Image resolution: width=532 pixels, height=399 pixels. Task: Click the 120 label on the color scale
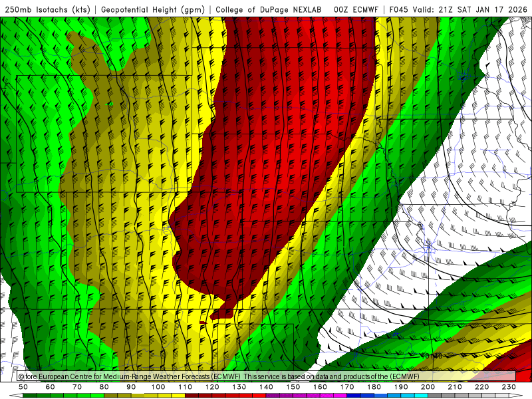[x=212, y=387]
